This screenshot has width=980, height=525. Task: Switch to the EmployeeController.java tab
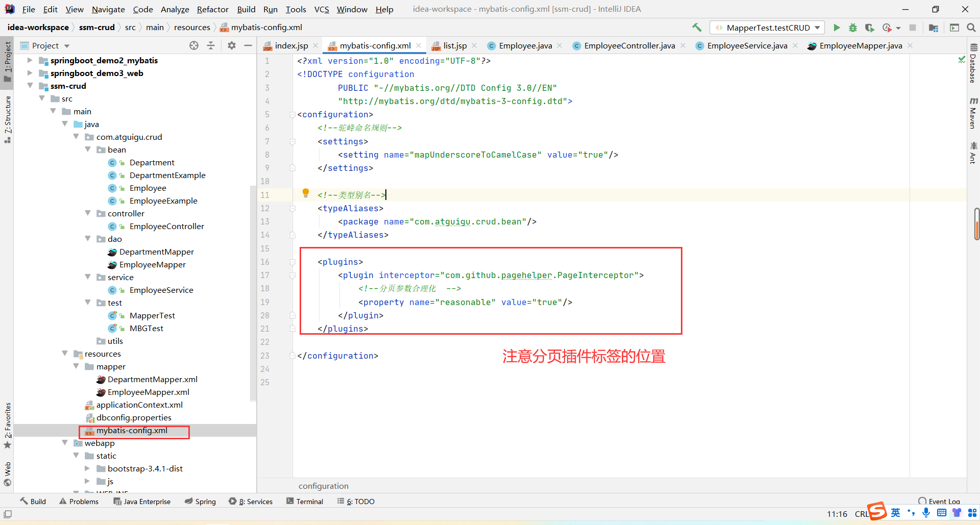(x=629, y=45)
